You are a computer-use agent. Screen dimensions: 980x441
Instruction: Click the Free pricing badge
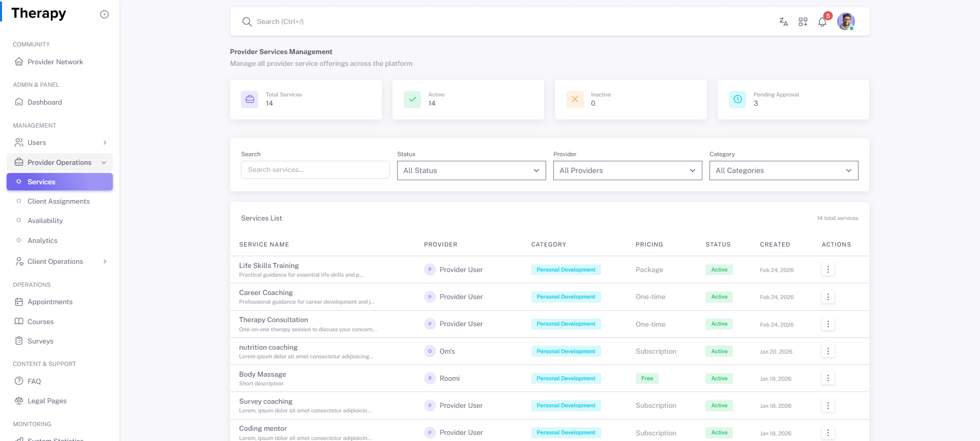tap(647, 378)
